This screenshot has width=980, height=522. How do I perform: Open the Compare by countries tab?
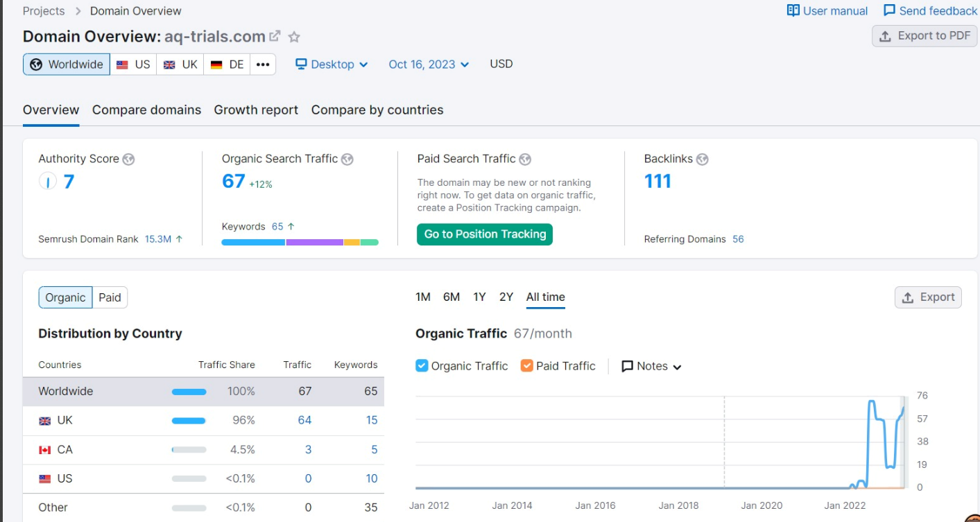(377, 110)
